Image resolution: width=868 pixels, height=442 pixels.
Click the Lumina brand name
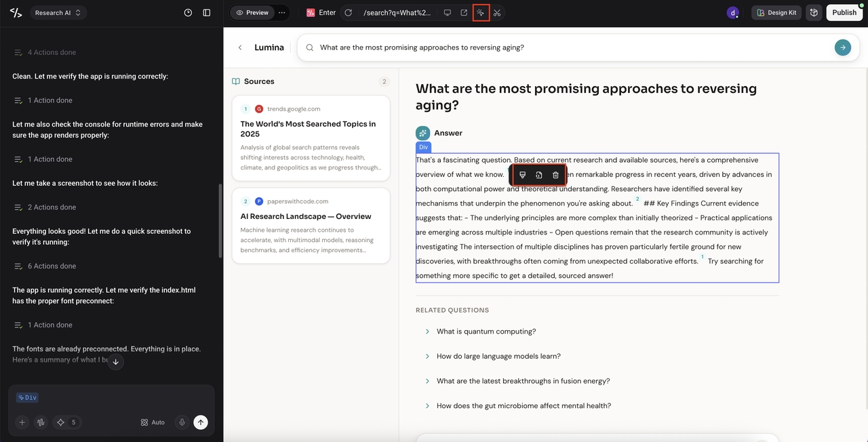tap(269, 47)
